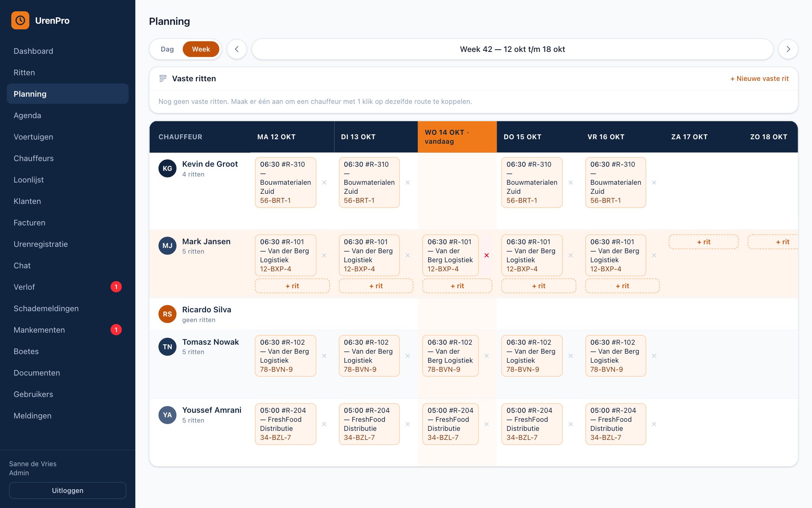
Task: Click + Nieuwe vaste rit link
Action: click(x=759, y=79)
